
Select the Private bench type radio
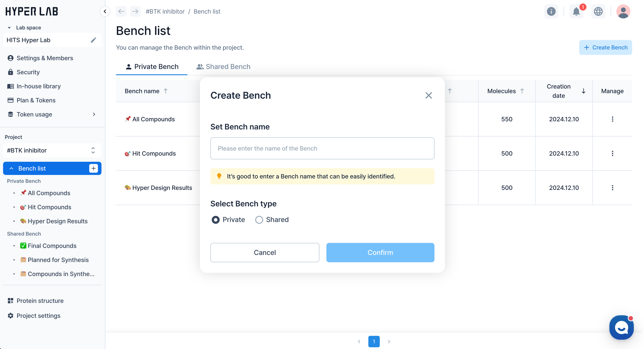216,220
